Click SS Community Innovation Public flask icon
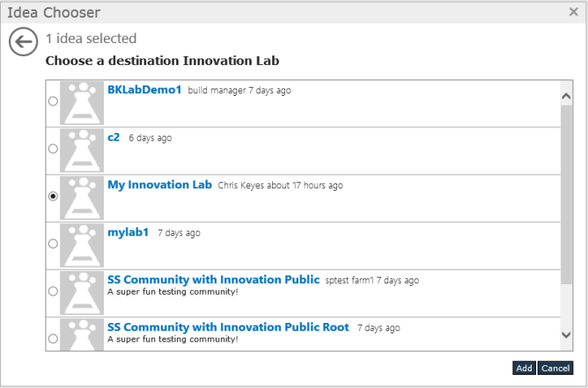Viewport: 588px width, 388px height. [x=82, y=292]
